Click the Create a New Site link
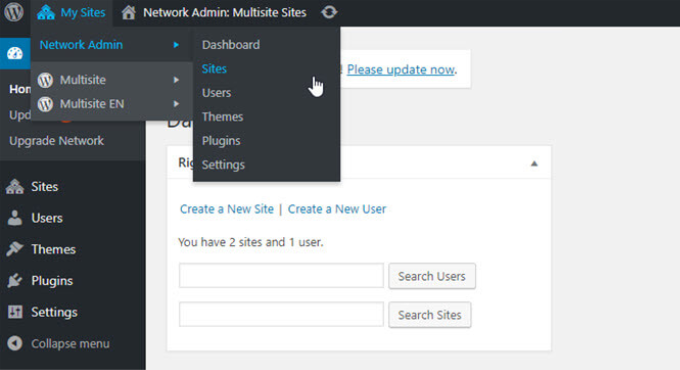 point(227,209)
